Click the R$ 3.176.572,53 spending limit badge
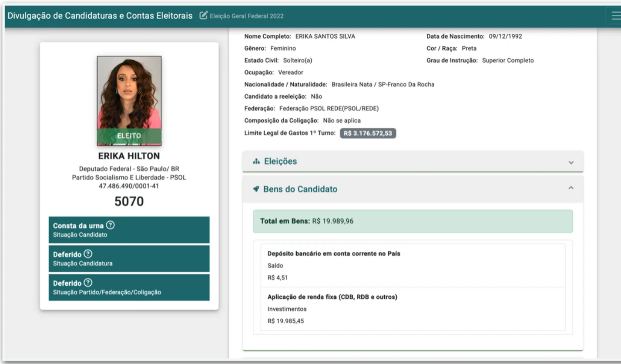 point(368,133)
